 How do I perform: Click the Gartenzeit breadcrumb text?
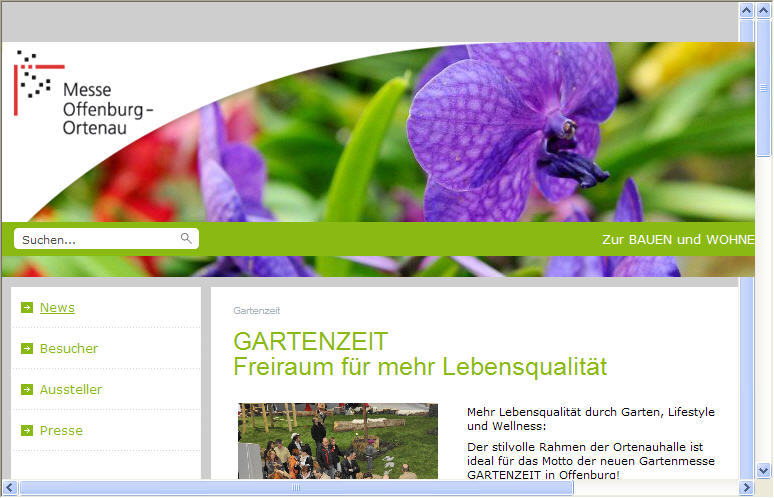click(257, 310)
